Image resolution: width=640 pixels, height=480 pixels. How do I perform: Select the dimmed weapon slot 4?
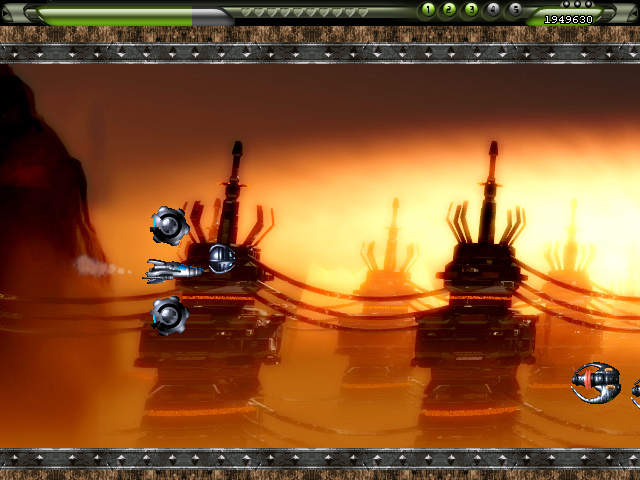[x=493, y=10]
